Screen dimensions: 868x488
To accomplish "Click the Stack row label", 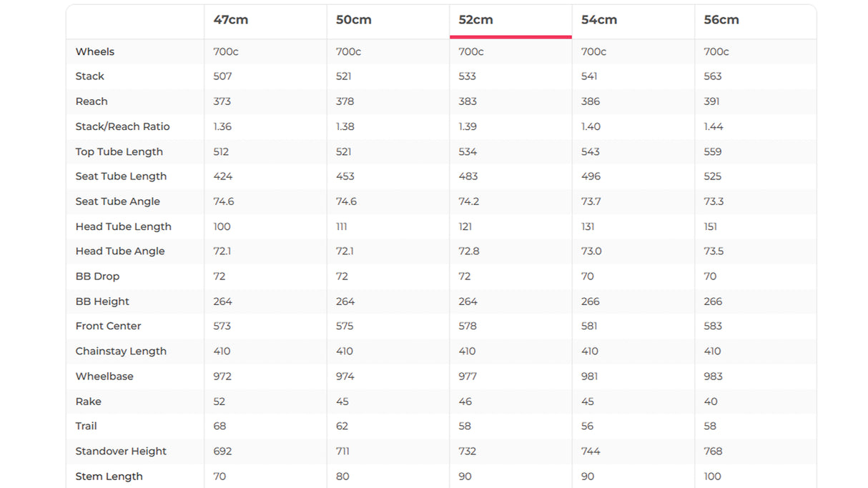I will pyautogui.click(x=90, y=76).
